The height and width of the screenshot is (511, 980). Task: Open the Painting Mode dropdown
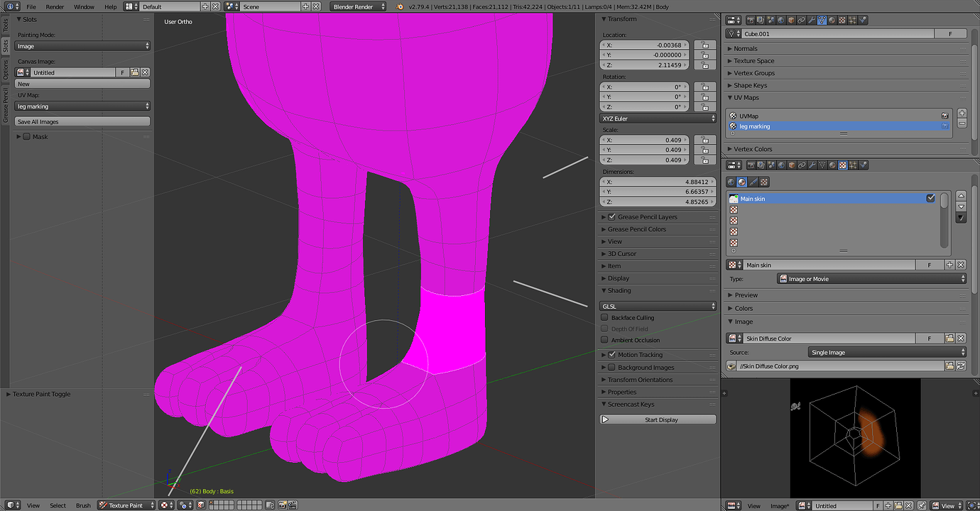[x=83, y=46]
